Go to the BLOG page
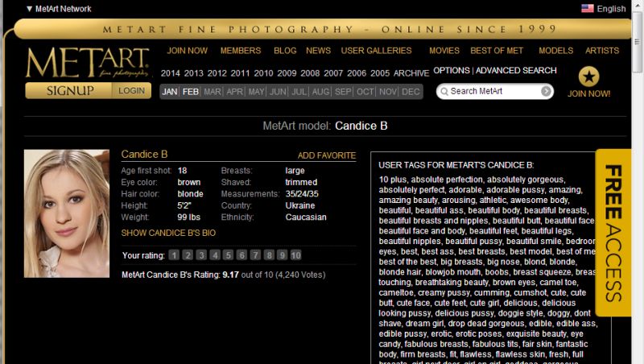Image resolution: width=644 pixels, height=364 pixels. pos(285,51)
